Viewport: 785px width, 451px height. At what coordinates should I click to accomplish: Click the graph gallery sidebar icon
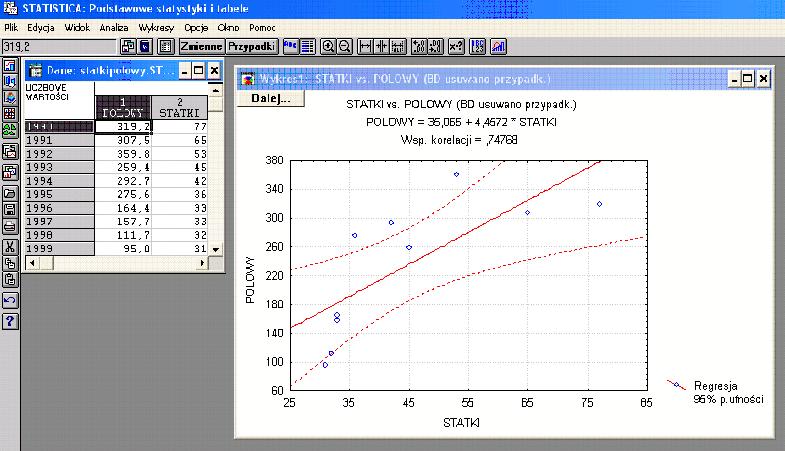pos(10,172)
